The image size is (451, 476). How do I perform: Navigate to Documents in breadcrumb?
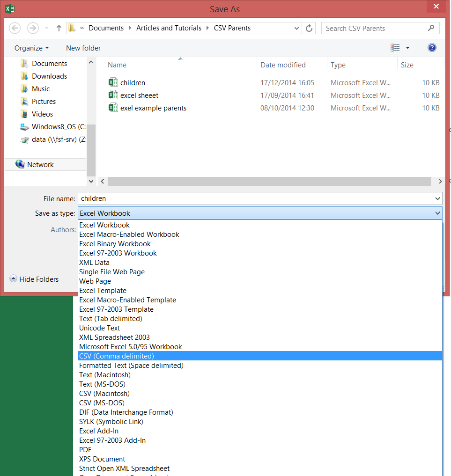pos(106,28)
